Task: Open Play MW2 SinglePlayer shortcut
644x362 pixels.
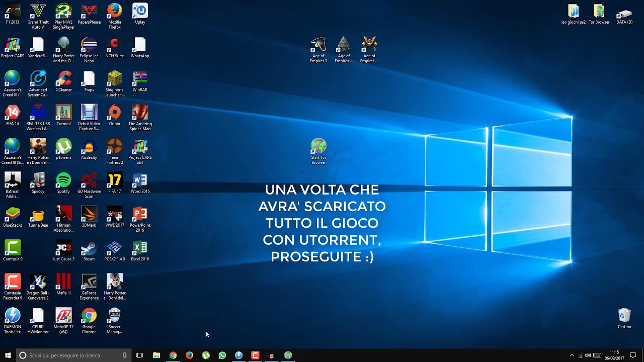Action: coord(63,16)
